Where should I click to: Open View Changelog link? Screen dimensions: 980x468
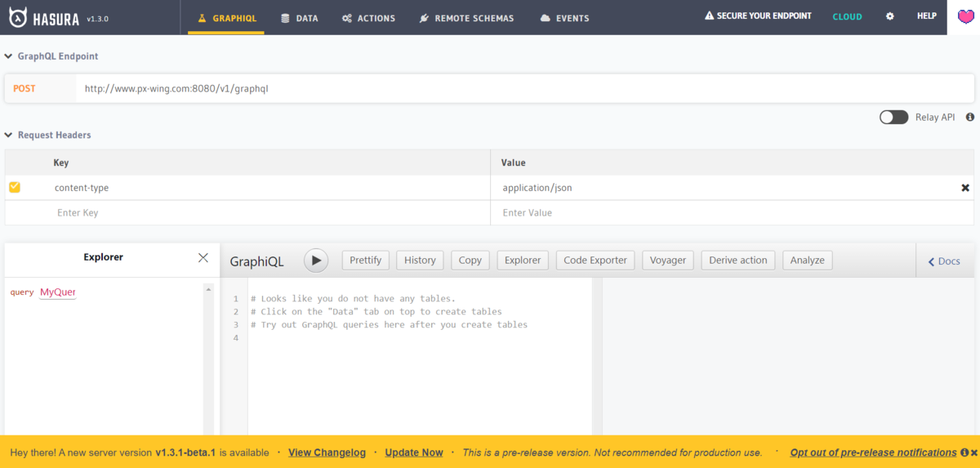(327, 452)
